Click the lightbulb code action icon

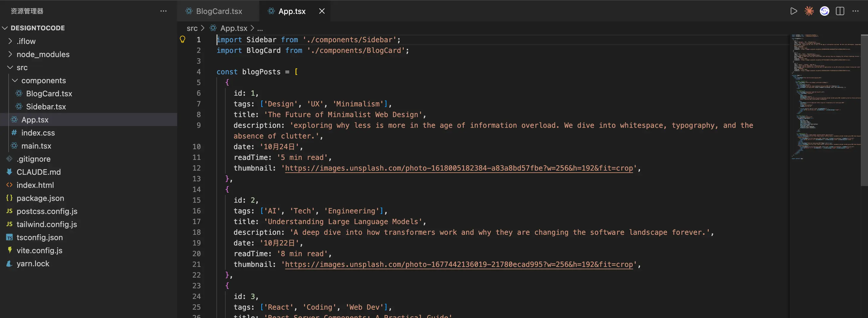(183, 40)
